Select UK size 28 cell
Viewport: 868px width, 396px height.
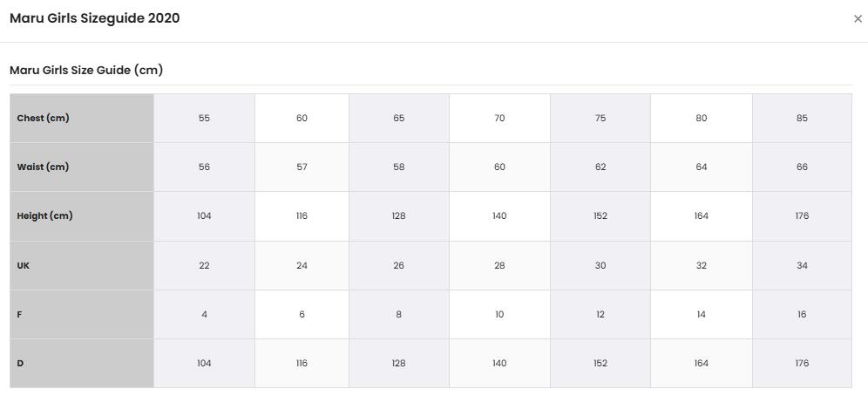coord(499,265)
